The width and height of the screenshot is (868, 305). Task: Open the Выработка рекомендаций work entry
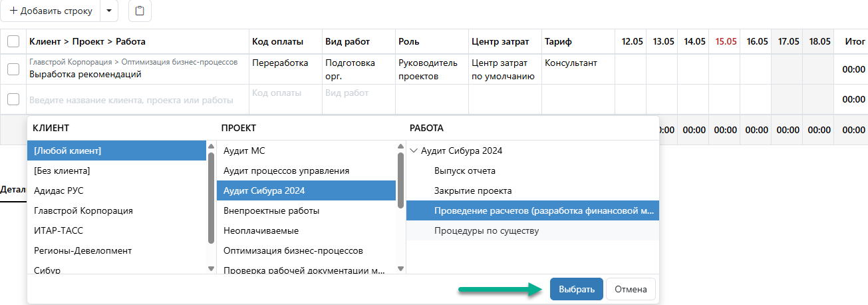click(x=86, y=75)
